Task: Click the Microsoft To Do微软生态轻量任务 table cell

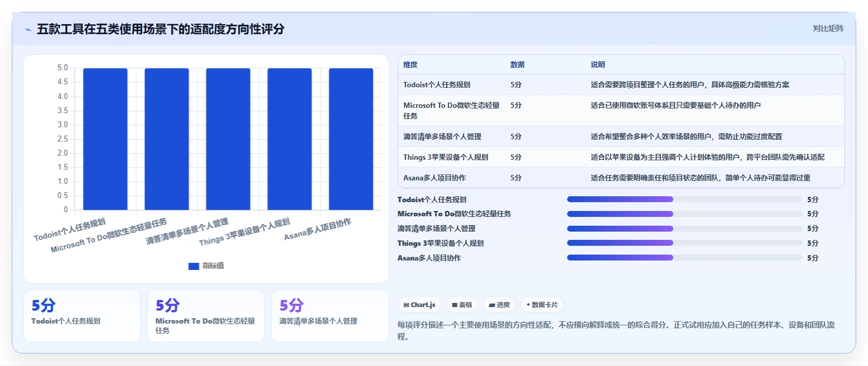Action: click(452, 111)
